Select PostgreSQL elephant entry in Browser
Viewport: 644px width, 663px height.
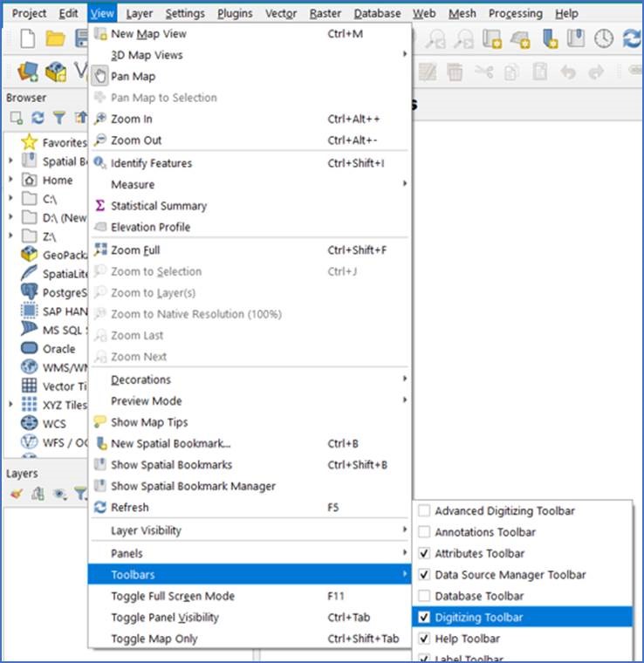point(54,292)
